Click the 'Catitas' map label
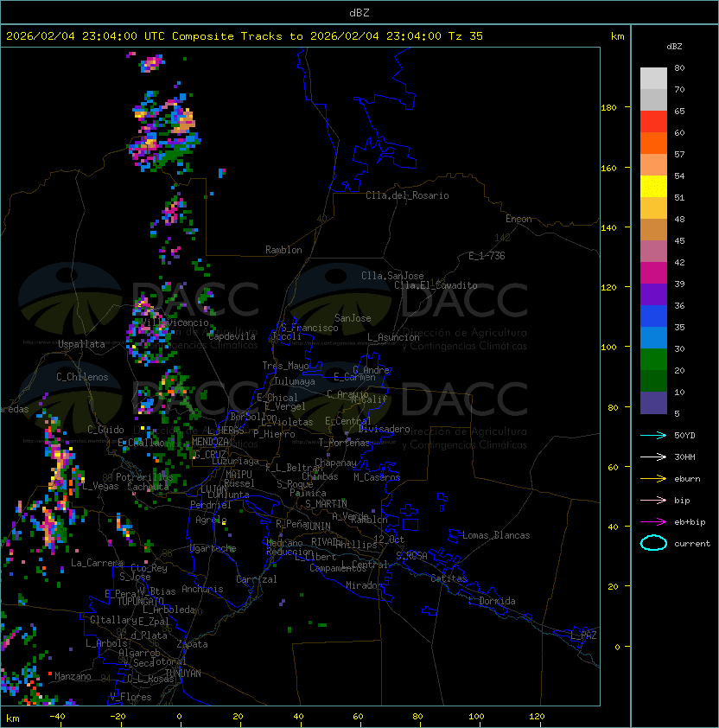Screen dimensions: 719x728 pyautogui.click(x=449, y=578)
